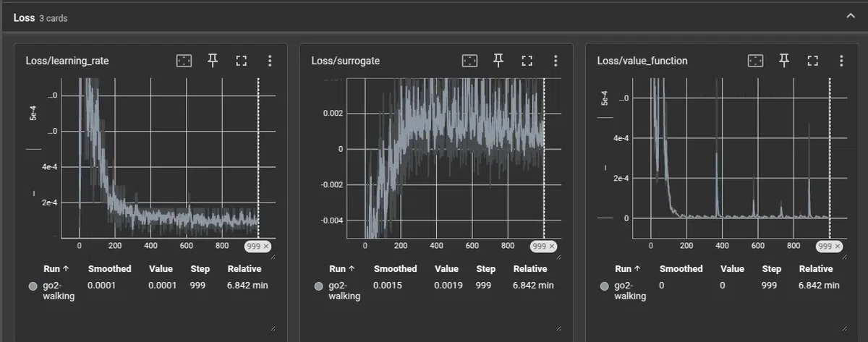Click resize handle of Loss/value_function data table
The height and width of the screenshot is (342, 868).
pos(844,329)
